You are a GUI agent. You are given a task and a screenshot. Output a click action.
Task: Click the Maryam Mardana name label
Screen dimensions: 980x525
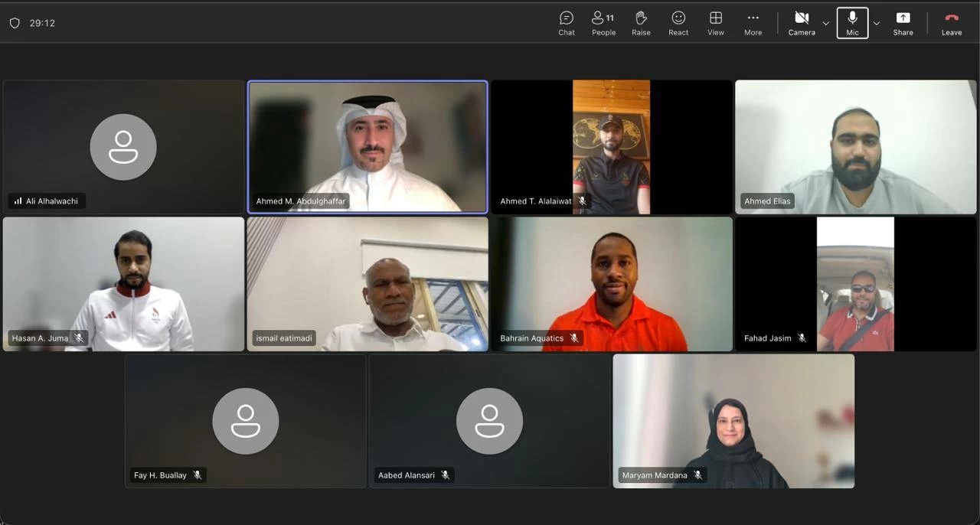[655, 475]
